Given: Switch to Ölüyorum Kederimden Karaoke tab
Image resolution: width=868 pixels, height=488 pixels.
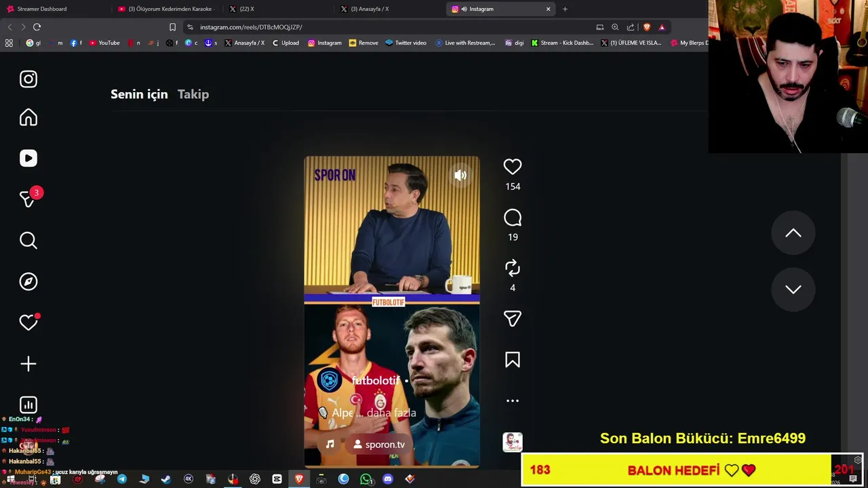Looking at the screenshot, I should click(x=166, y=9).
